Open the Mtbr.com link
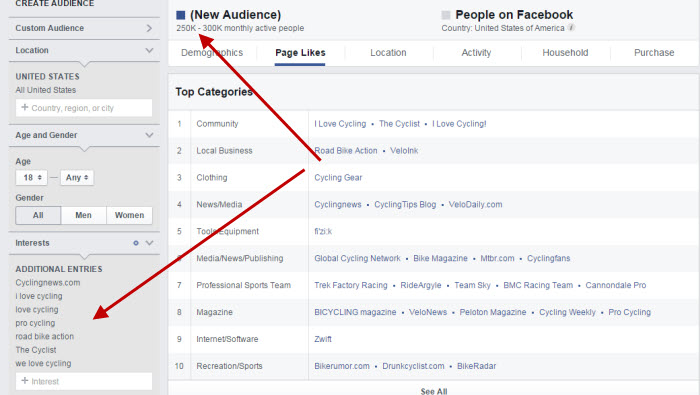This screenshot has width=700, height=395. point(497,258)
